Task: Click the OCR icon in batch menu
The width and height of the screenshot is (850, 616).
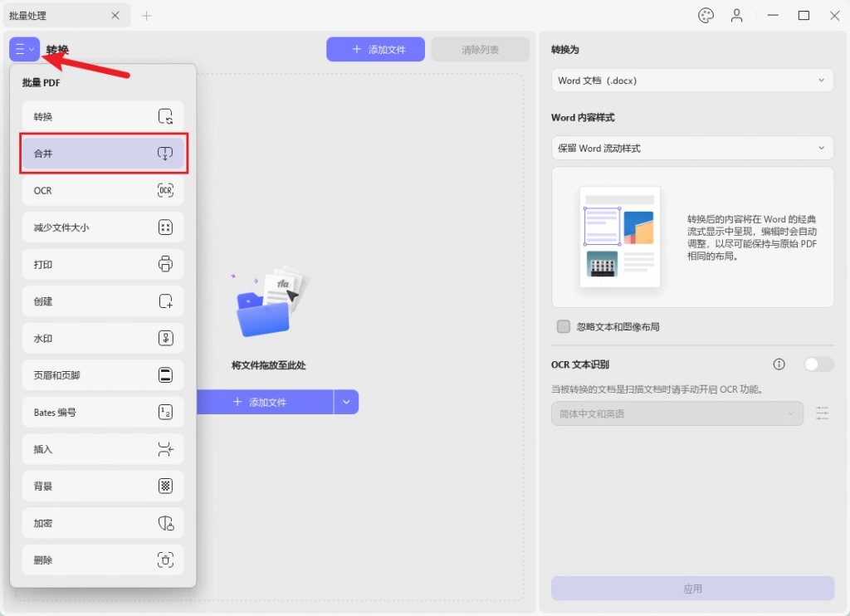Action: pos(165,190)
